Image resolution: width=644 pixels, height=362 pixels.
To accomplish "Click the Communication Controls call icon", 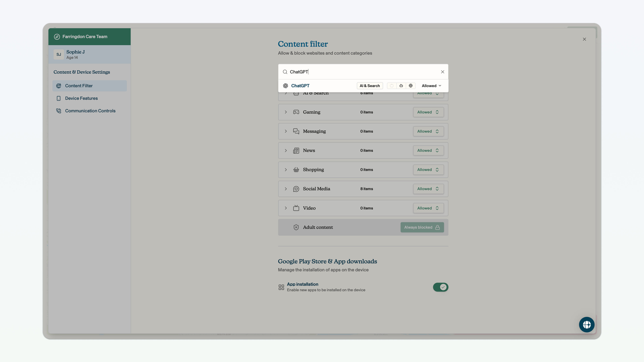I will (x=59, y=111).
